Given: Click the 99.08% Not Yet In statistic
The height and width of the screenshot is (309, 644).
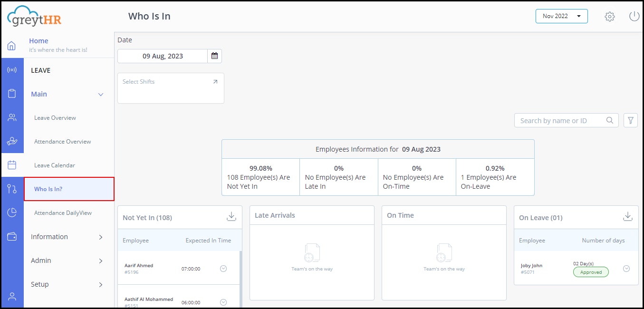Looking at the screenshot, I should pyautogui.click(x=260, y=168).
